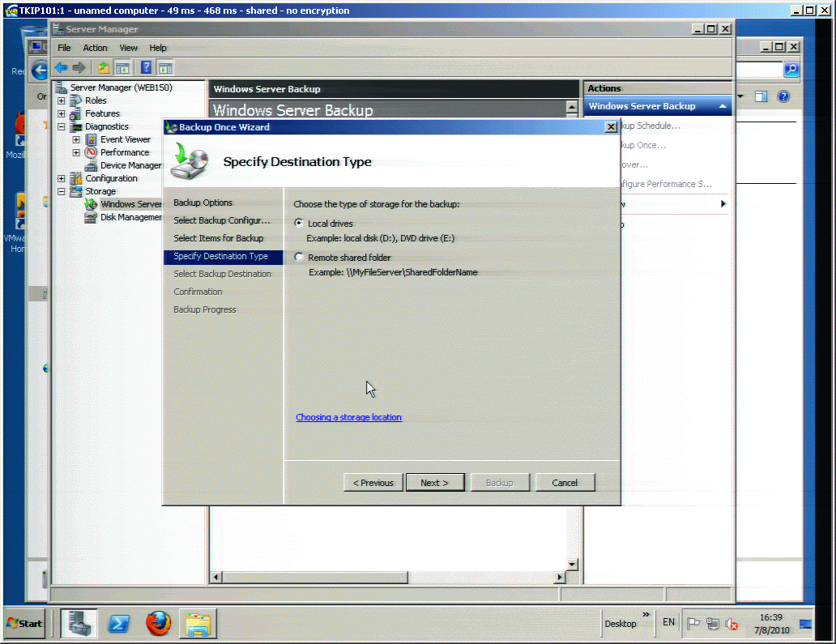Click the Back arrow in Server Manager toolbar

tap(61, 68)
